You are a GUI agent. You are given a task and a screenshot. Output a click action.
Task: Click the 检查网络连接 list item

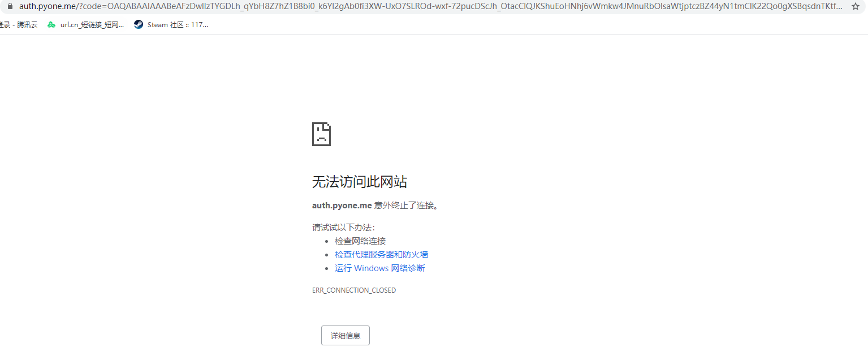(360, 241)
